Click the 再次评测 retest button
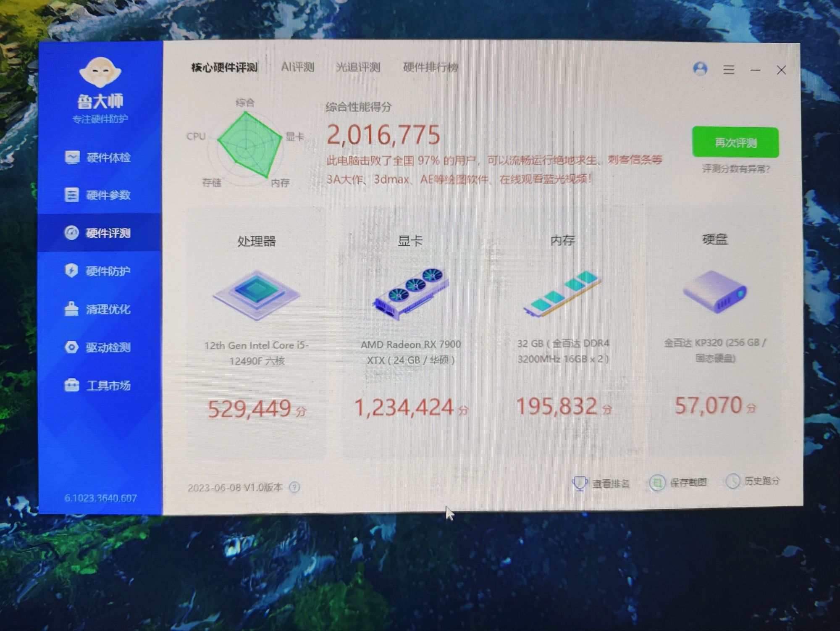840x631 pixels. click(x=735, y=142)
